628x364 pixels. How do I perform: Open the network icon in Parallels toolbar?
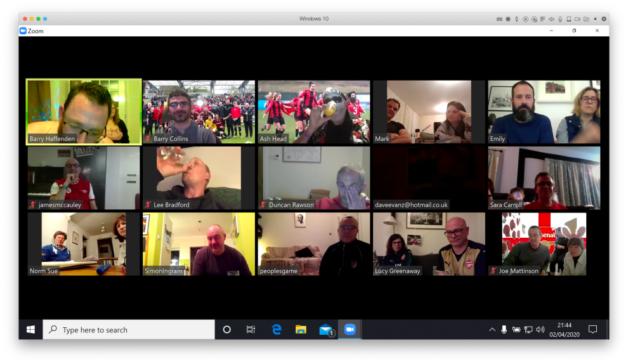point(543,19)
